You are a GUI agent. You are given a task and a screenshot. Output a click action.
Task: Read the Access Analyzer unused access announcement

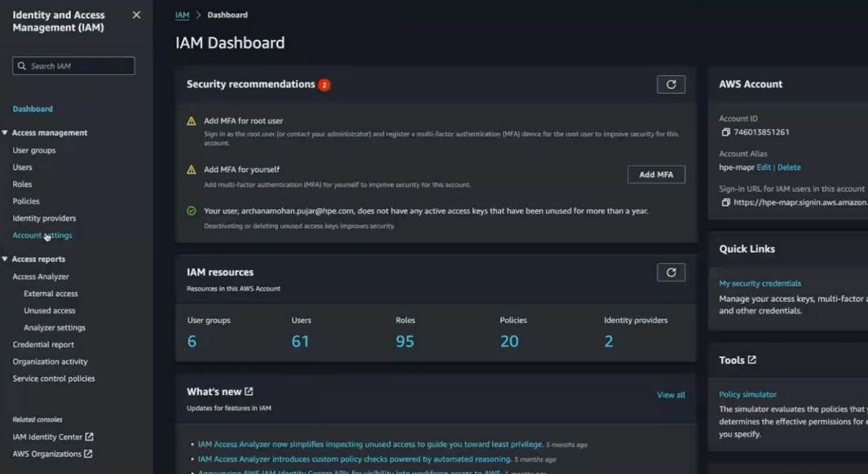point(370,445)
